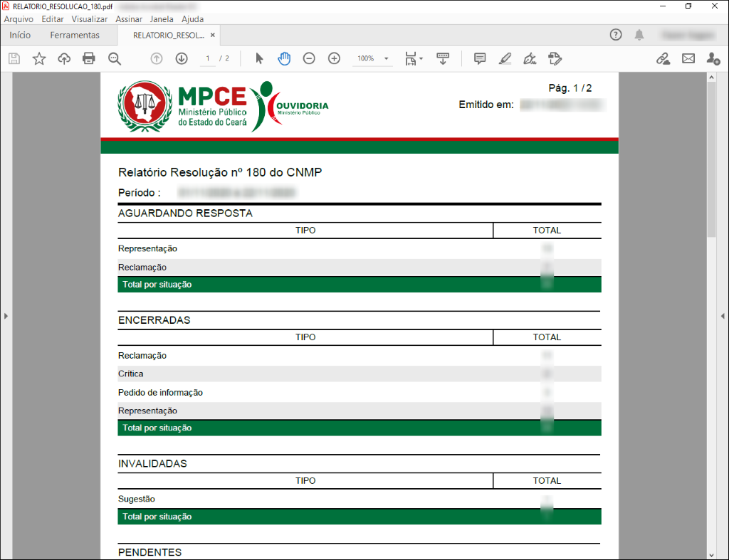Image resolution: width=729 pixels, height=560 pixels.
Task: Click the vertical scrollbar thumb
Action: point(711,160)
